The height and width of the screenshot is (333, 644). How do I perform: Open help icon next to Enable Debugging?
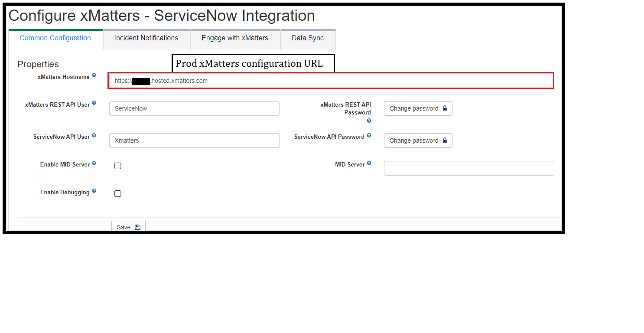pyautogui.click(x=94, y=191)
